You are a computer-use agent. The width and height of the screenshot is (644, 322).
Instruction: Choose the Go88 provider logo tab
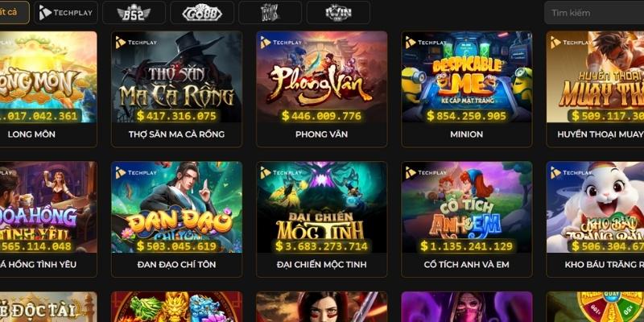(x=202, y=12)
